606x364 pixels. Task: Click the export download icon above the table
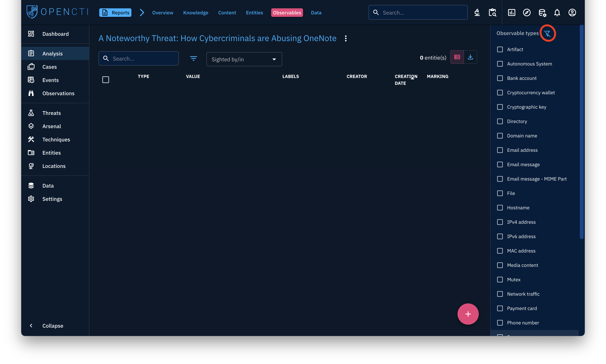pos(470,57)
